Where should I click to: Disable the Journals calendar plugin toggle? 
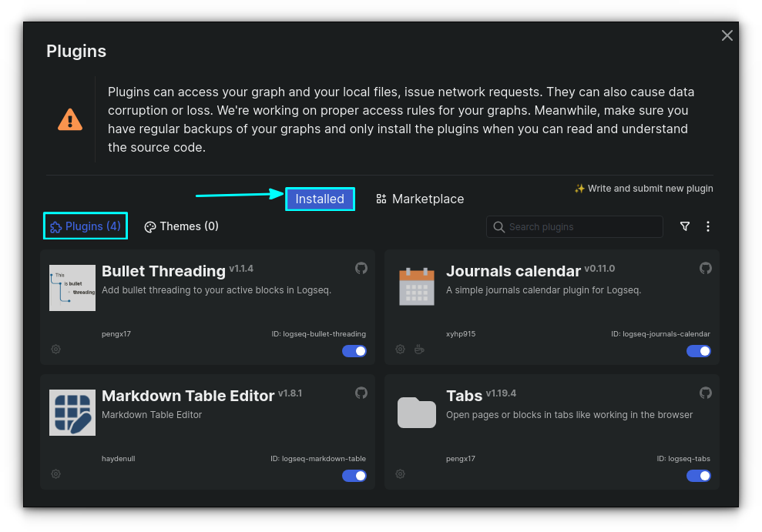click(699, 351)
